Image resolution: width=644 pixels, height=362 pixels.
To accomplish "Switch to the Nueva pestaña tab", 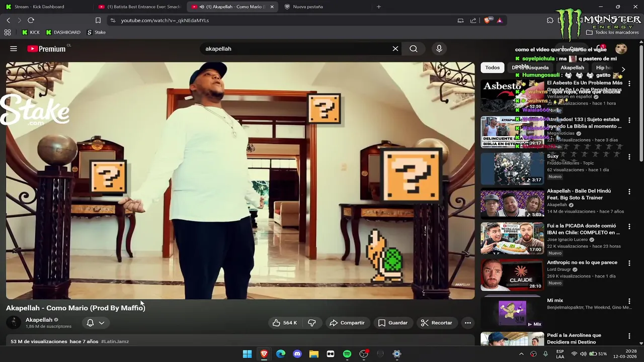I will pos(307,7).
